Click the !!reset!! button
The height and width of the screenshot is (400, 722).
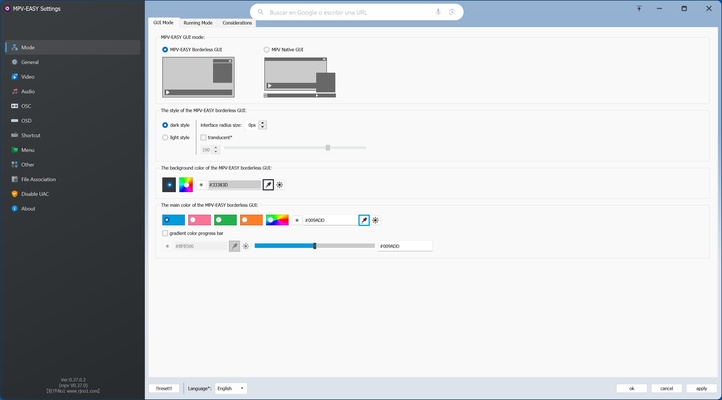tap(164, 388)
